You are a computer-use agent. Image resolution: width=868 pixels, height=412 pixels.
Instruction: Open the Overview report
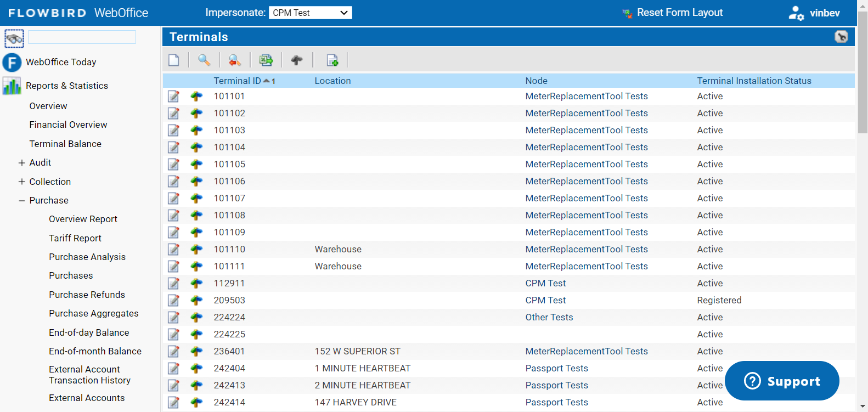(x=48, y=106)
